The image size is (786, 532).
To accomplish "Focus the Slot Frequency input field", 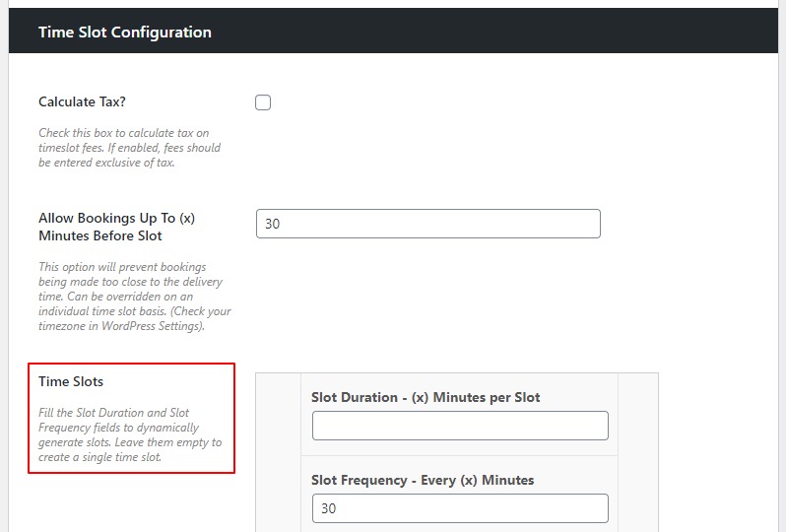I will pyautogui.click(x=460, y=508).
